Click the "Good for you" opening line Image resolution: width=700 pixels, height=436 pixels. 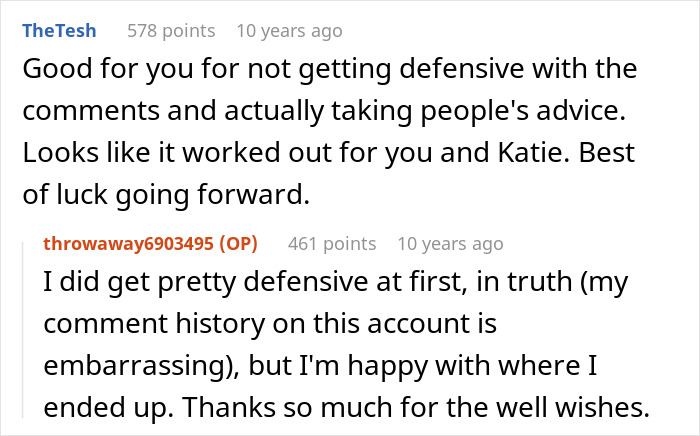tap(90, 70)
